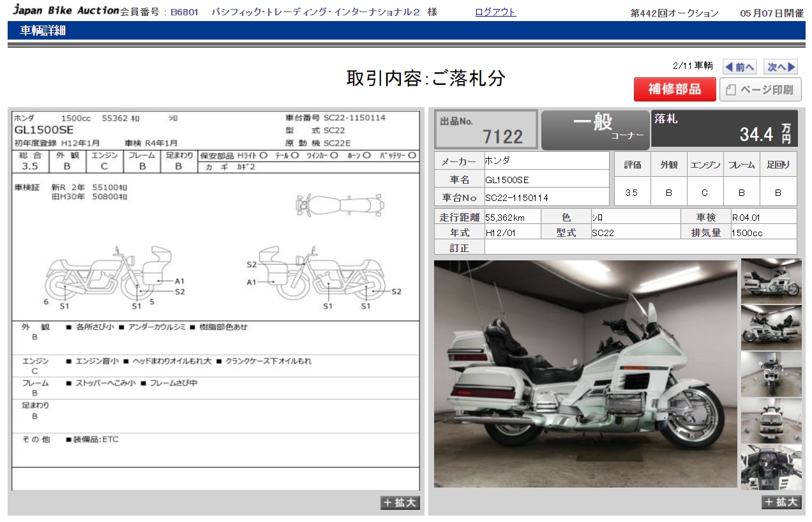This screenshot has height=522, width=812.
Task: Print the page with ページ印刷
Action: click(760, 89)
